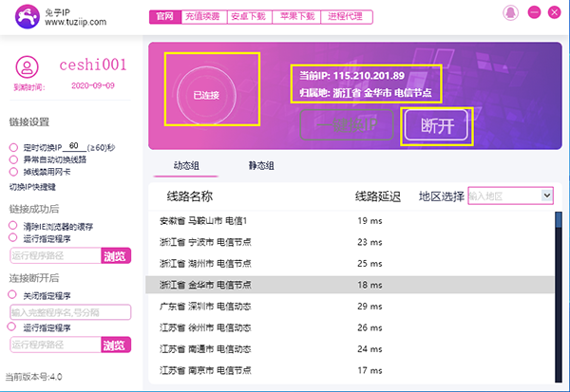This screenshot has width=570, height=392.
Task: Enable 清除IE浏览器的缓存 option
Action: tap(13, 226)
